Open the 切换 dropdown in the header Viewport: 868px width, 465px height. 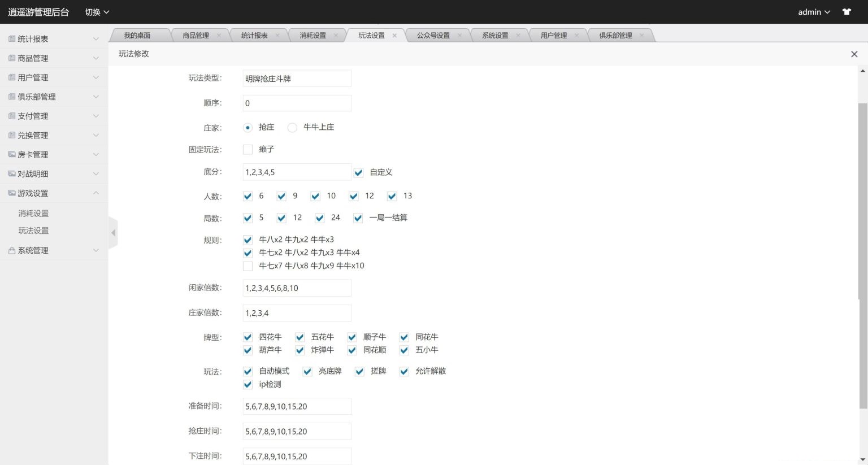[x=96, y=11]
